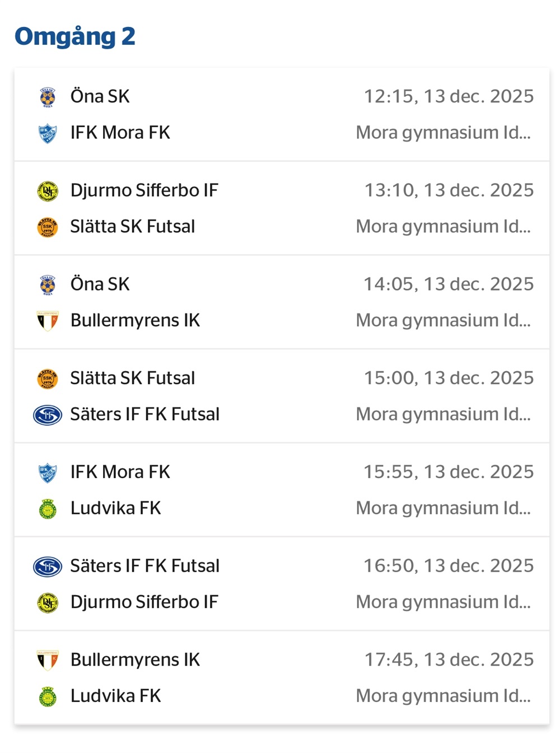Screen dimensions: 560x753
Task: Open venue link for the 12:15 match
Action: [443, 133]
